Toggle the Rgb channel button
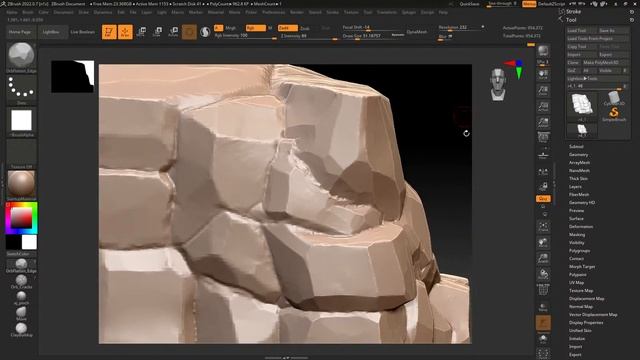The image size is (640, 360). pyautogui.click(x=255, y=28)
